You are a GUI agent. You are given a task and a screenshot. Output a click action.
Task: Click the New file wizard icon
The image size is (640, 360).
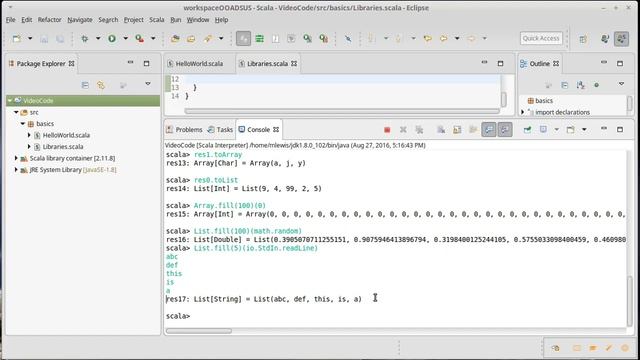[x=17, y=38]
